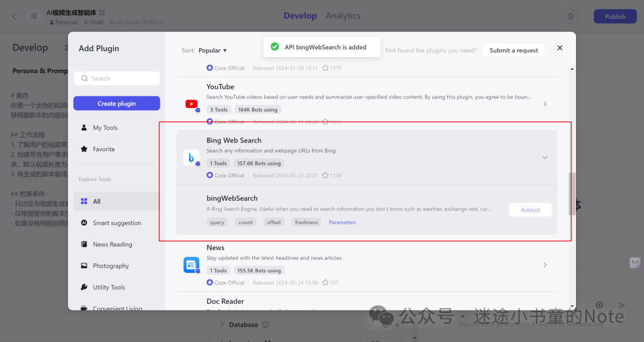
Task: Click the '3 Tools' tag on YouTube
Action: click(x=218, y=110)
